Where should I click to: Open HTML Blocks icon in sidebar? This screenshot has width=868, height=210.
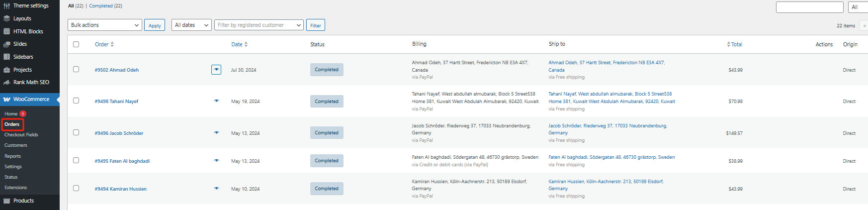pos(6,31)
